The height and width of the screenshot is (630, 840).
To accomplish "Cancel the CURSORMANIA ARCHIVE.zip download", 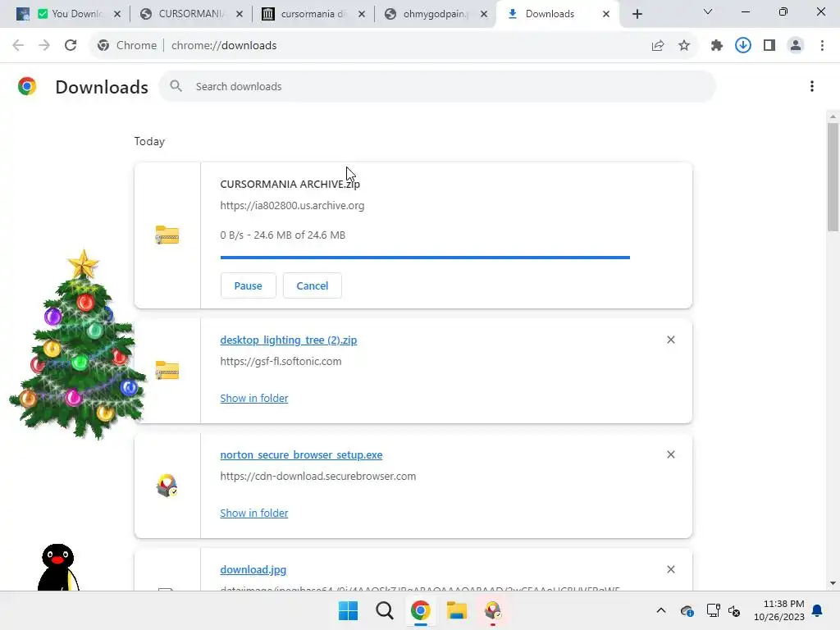I will 313,285.
